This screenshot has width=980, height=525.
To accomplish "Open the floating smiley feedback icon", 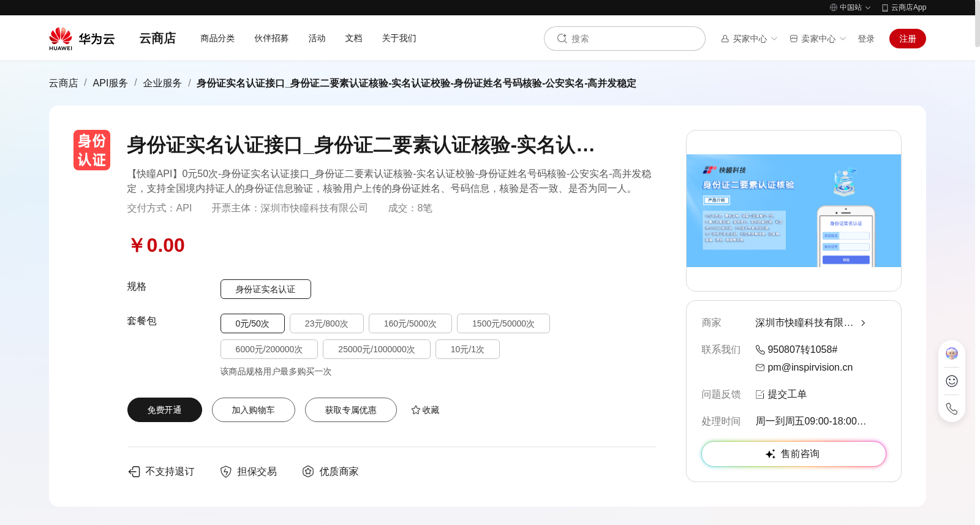I will [952, 381].
